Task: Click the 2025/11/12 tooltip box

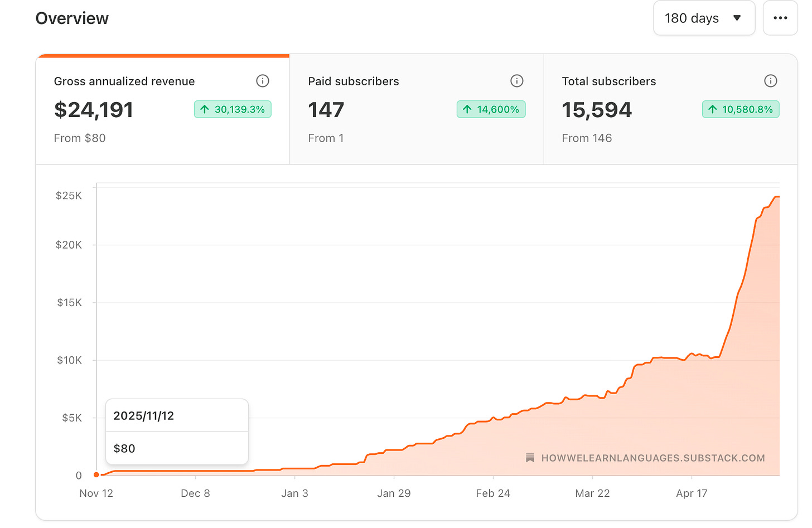Action: [x=177, y=432]
